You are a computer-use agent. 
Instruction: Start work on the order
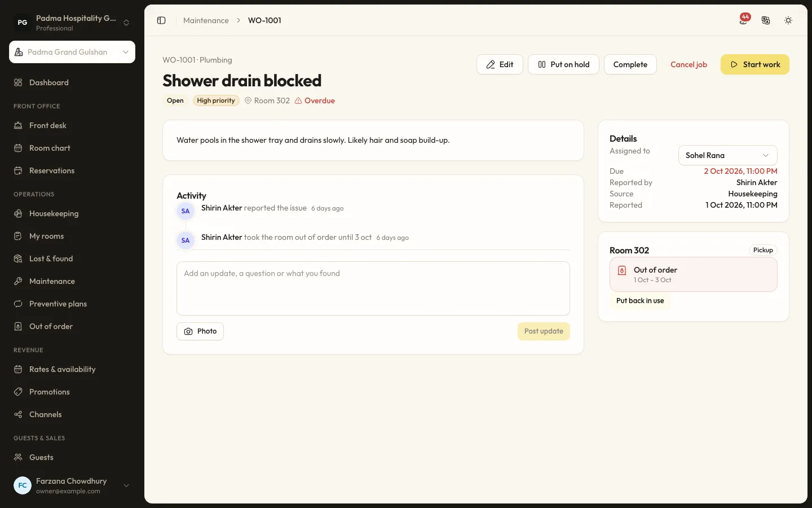755,64
